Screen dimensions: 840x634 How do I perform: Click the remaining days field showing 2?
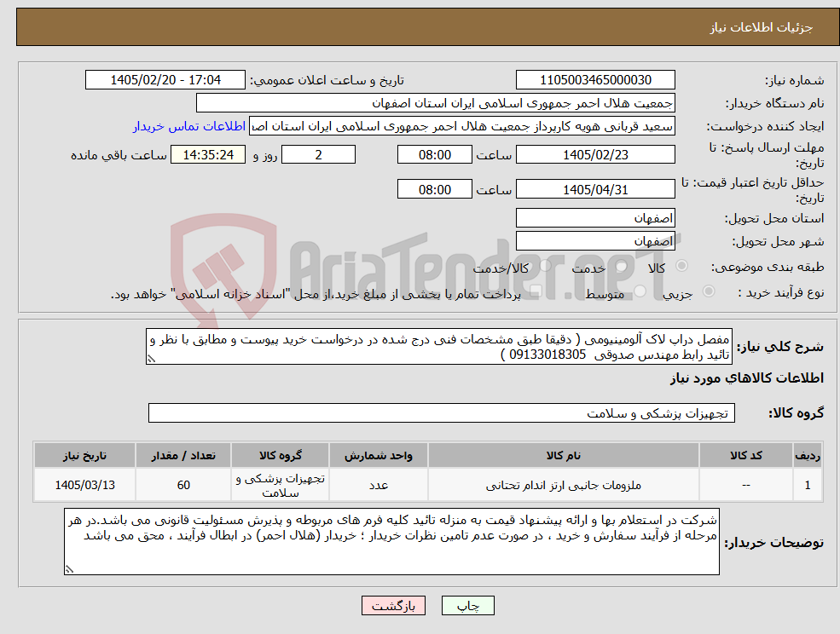click(x=318, y=155)
